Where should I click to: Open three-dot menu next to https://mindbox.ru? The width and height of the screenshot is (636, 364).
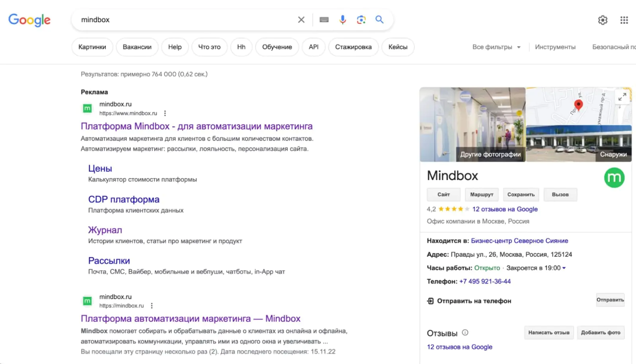(x=152, y=306)
